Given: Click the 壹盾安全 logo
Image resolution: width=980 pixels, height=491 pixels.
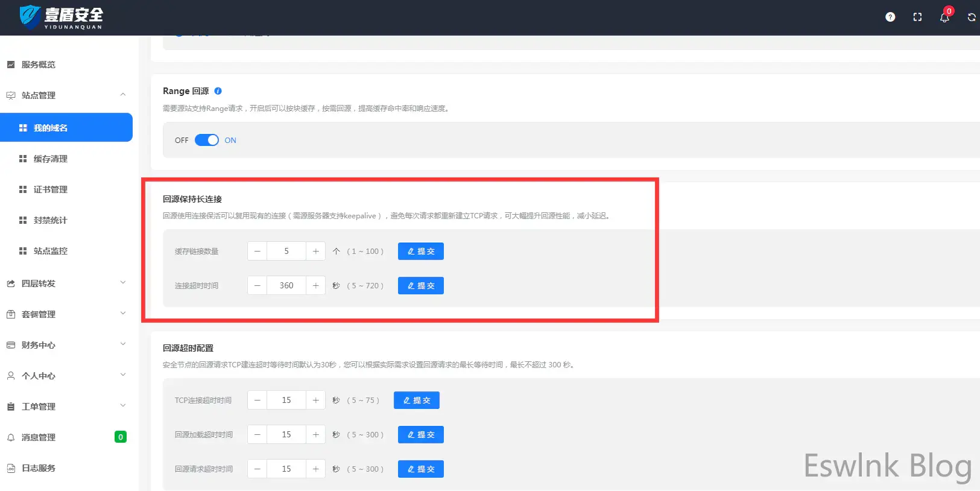Looking at the screenshot, I should (x=62, y=17).
